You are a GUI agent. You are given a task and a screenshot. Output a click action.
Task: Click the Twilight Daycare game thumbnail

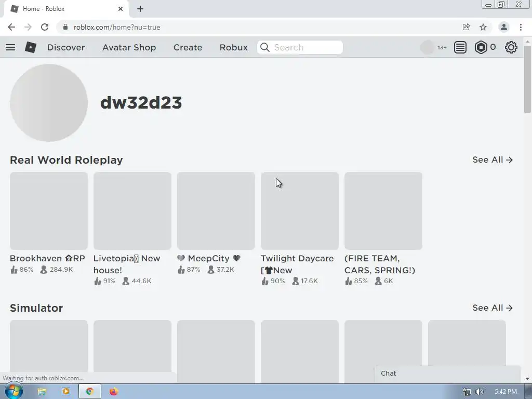click(300, 211)
